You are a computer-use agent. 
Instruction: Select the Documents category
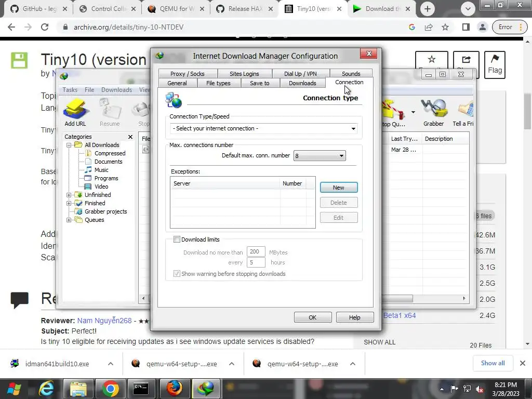point(108,162)
